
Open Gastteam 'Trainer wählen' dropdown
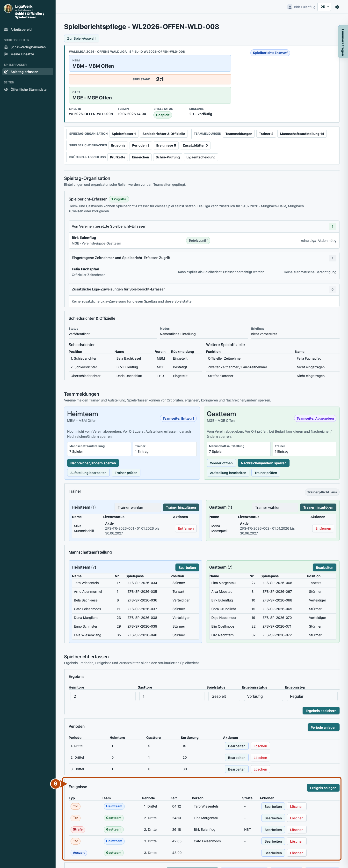tap(275, 507)
